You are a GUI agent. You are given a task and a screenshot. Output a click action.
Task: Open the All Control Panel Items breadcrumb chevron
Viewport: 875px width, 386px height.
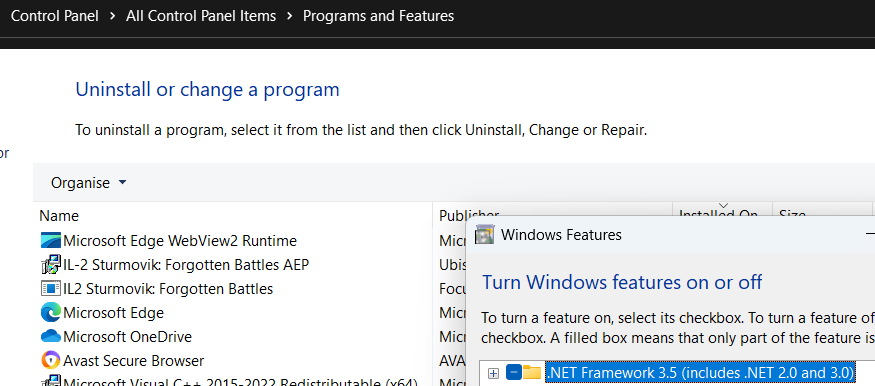coord(289,16)
